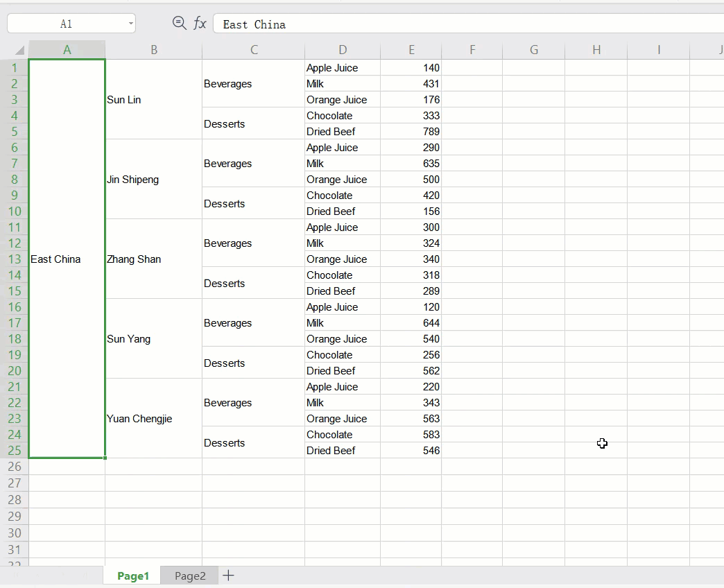
Task: Click the cell with value 120
Action: pos(411,307)
